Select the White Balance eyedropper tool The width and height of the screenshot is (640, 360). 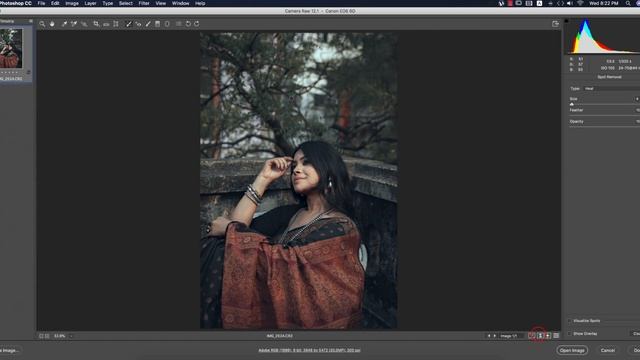point(64,24)
